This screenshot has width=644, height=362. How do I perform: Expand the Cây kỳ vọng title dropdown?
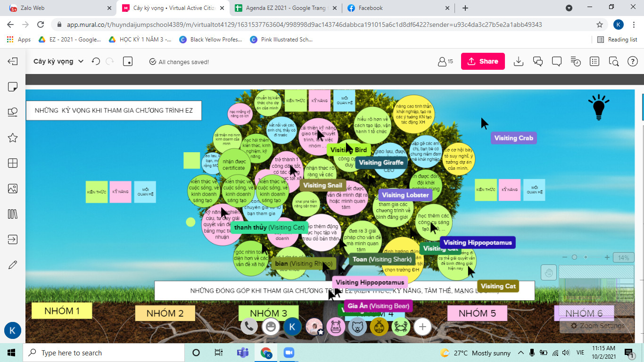point(81,61)
